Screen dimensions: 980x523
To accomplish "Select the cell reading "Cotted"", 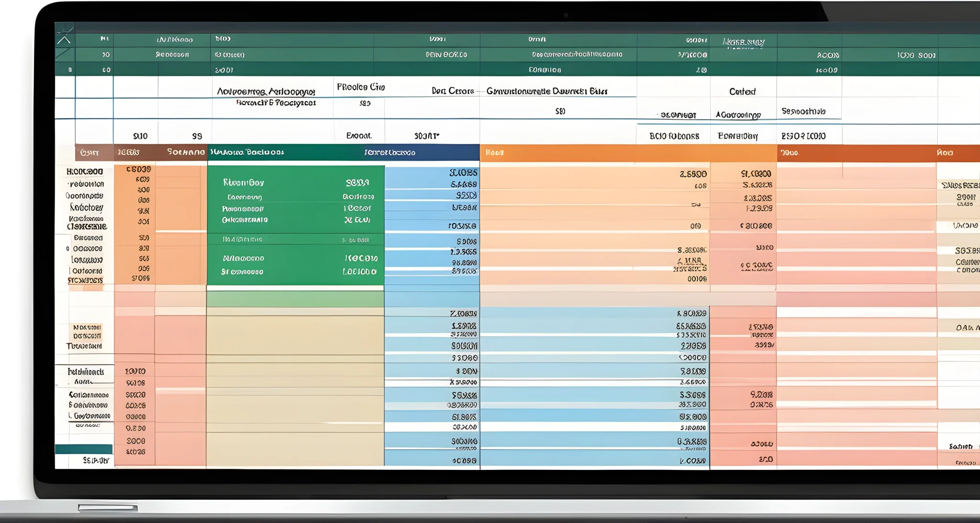I will click(x=742, y=91).
